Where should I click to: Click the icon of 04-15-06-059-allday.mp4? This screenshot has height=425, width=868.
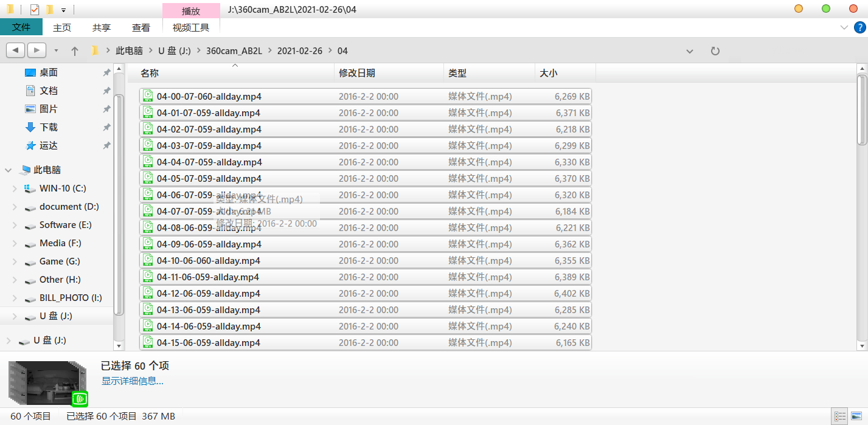[148, 342]
